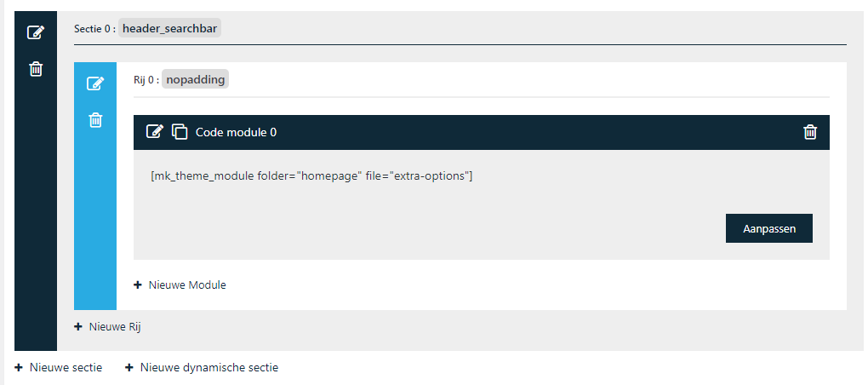Delete row 0 using trash icon
The height and width of the screenshot is (385, 868).
point(95,119)
